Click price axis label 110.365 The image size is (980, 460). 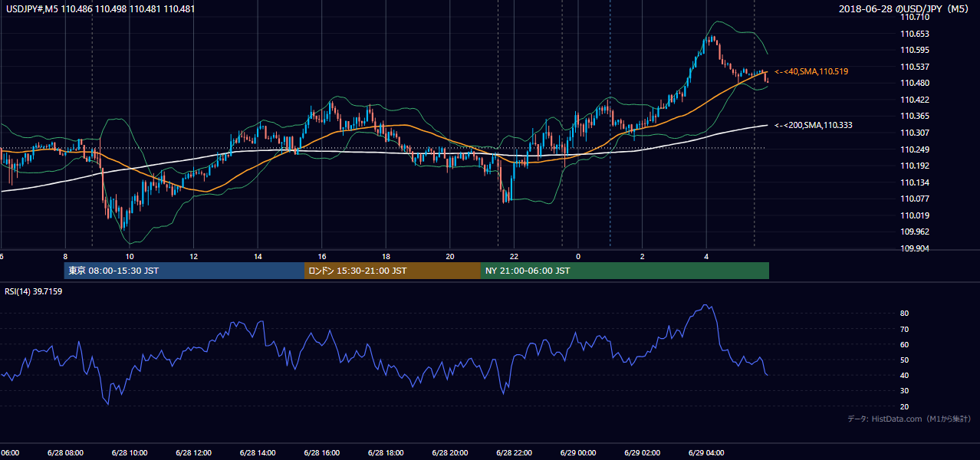click(x=916, y=116)
